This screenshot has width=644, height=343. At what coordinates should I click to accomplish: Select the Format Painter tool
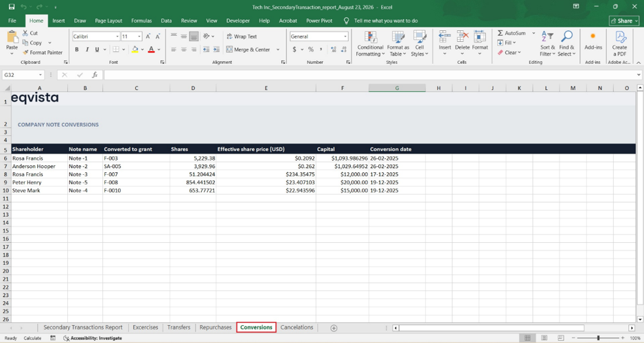coord(43,53)
